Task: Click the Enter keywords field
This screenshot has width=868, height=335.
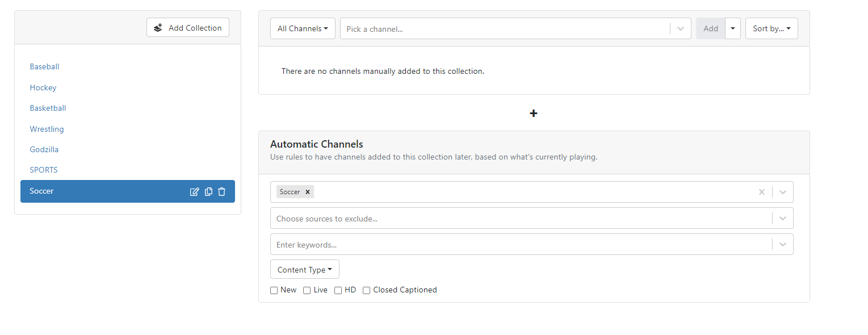Action: [x=519, y=245]
